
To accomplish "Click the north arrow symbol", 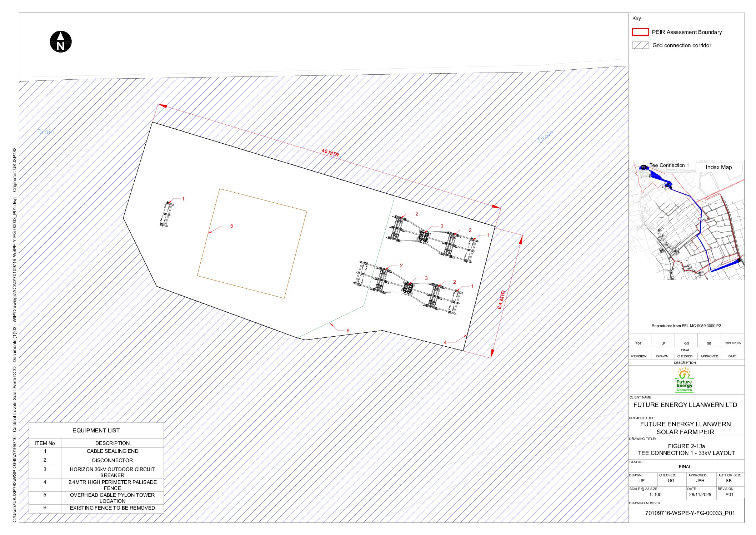I will (x=61, y=41).
